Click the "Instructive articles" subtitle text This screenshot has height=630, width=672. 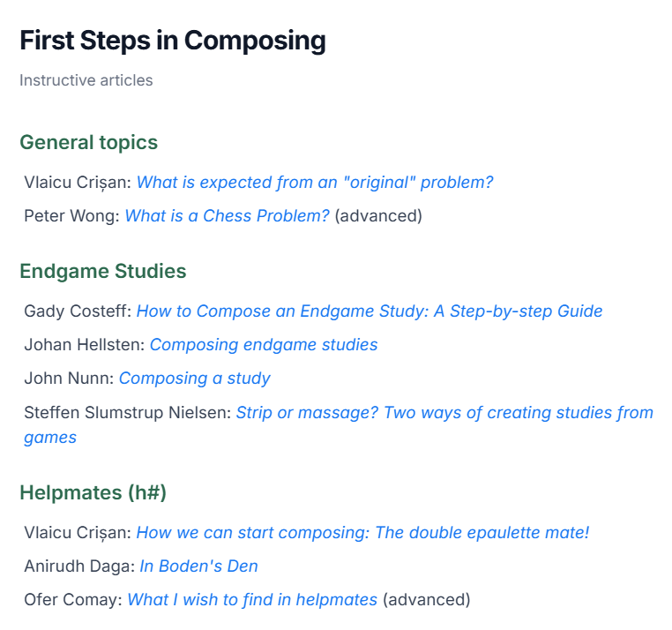click(86, 80)
